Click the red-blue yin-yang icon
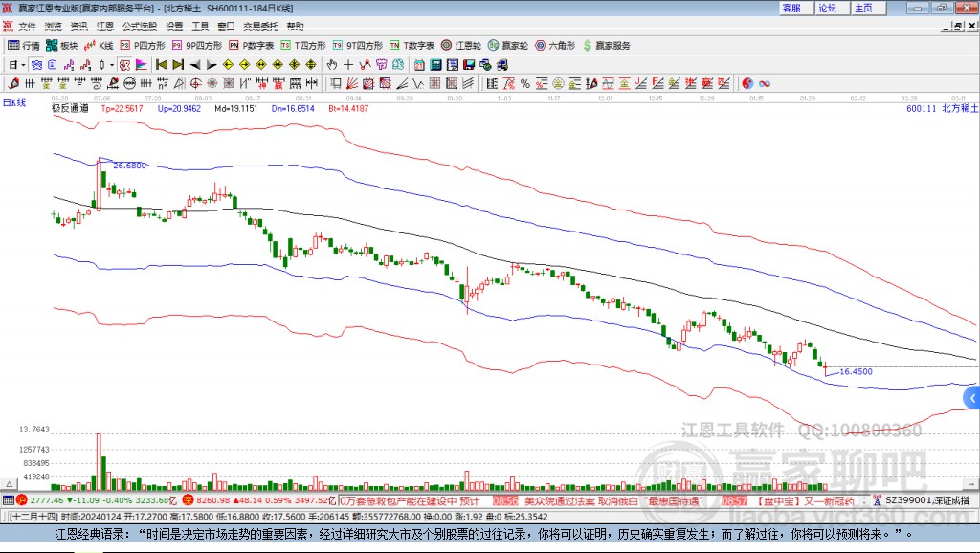 (748, 83)
